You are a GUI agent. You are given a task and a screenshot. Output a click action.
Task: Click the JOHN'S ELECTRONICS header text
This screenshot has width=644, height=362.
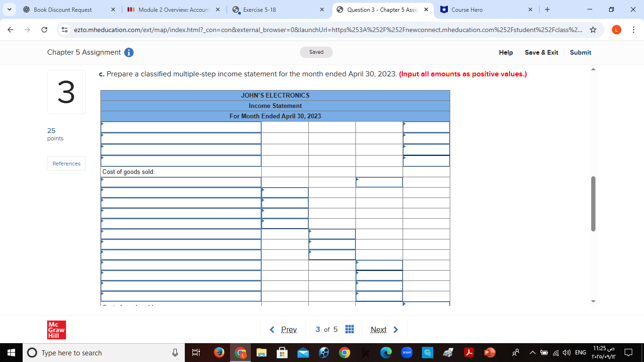point(275,95)
